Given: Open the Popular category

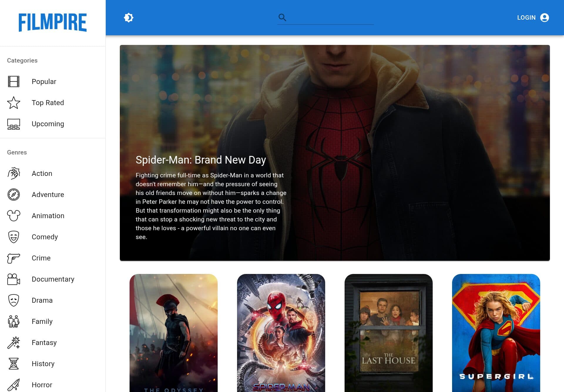Looking at the screenshot, I should click(x=53, y=81).
